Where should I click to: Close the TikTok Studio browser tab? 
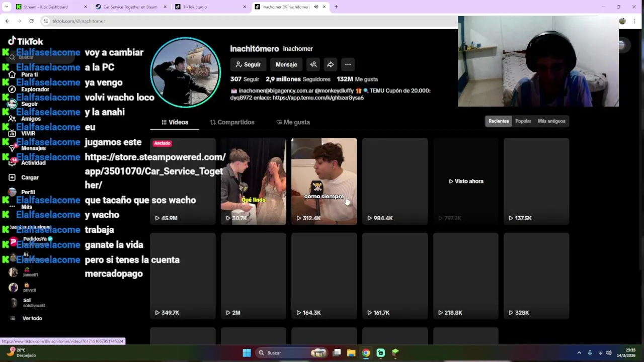(245, 7)
